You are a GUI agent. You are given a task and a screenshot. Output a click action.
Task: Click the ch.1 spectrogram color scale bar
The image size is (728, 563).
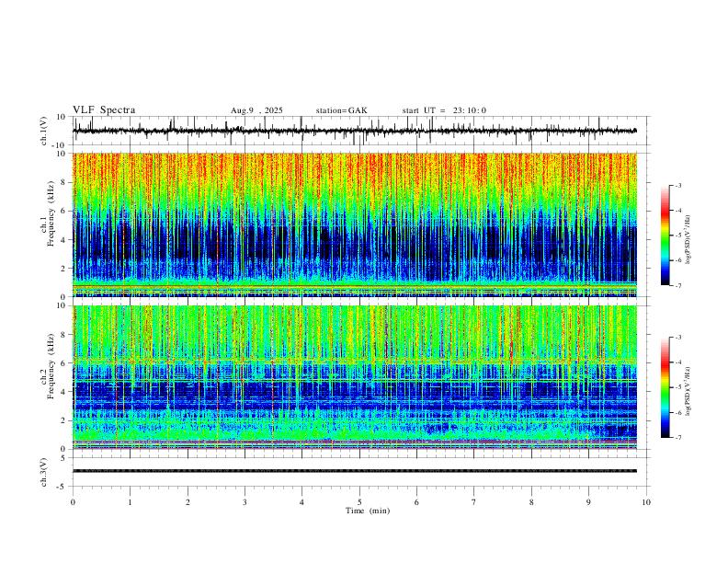point(665,236)
